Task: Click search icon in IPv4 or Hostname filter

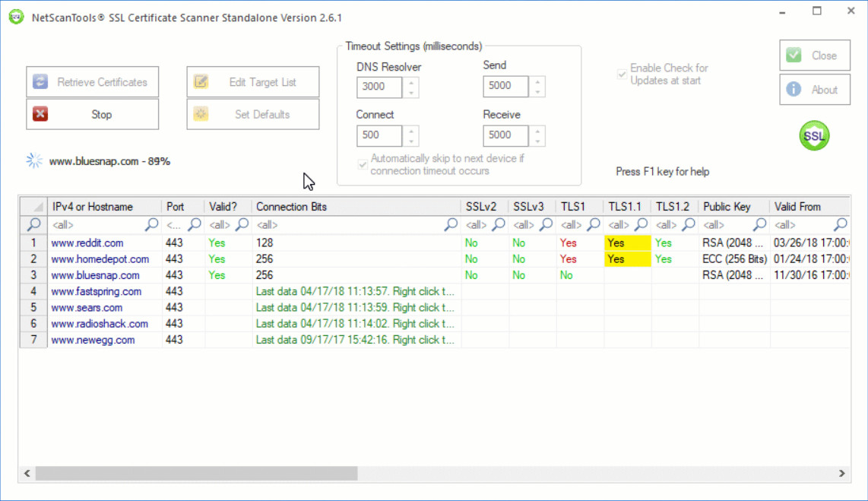Action: click(152, 225)
